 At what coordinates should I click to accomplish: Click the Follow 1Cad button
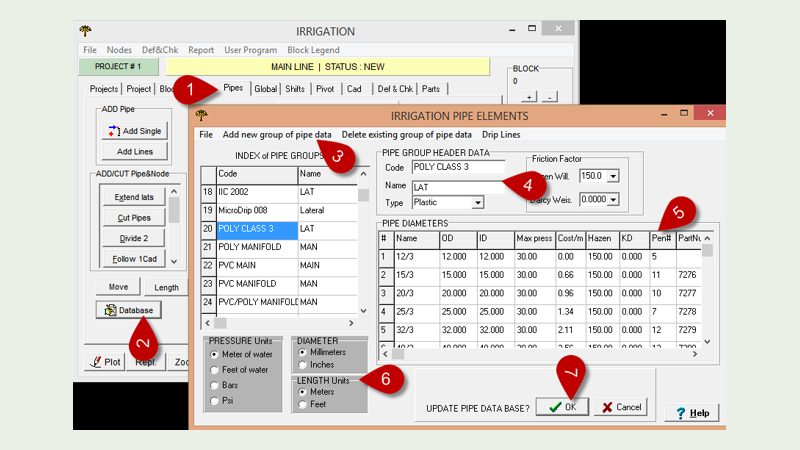point(134,259)
